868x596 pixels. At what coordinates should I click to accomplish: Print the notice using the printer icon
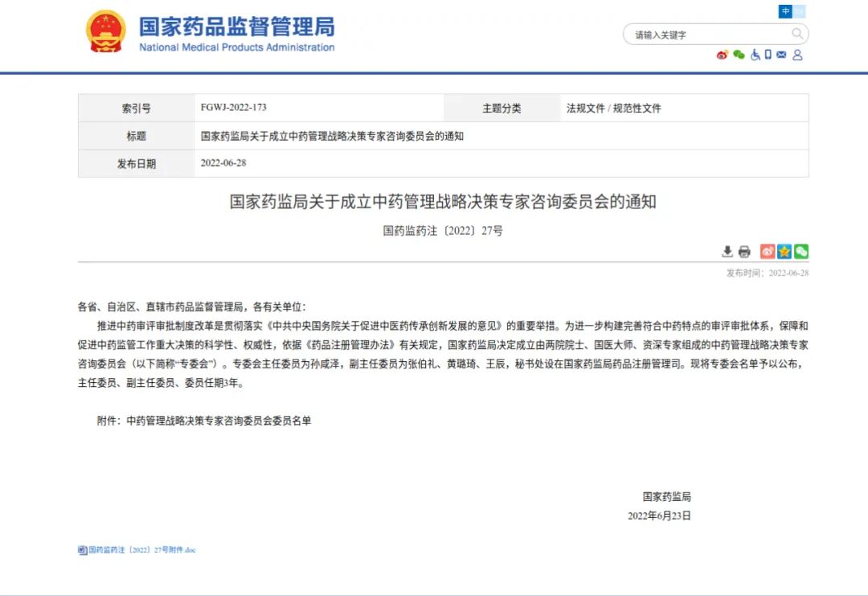pos(744,252)
